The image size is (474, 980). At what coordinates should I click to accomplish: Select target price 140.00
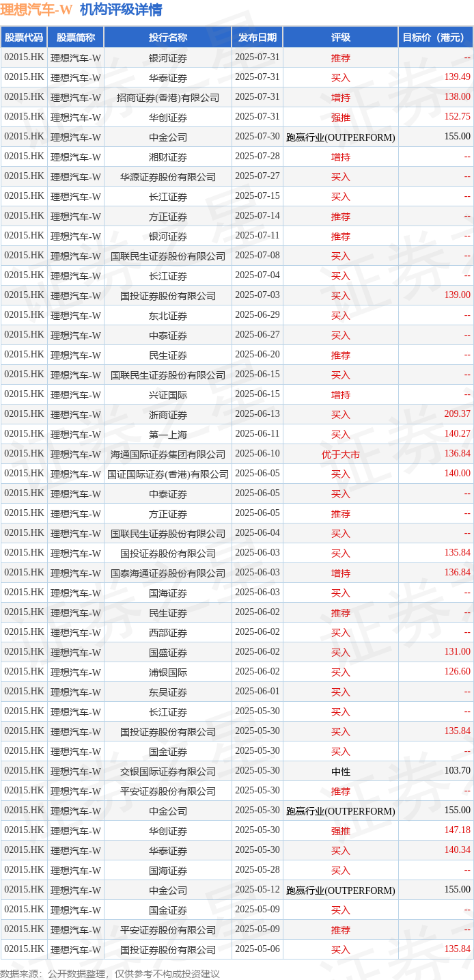point(457,474)
